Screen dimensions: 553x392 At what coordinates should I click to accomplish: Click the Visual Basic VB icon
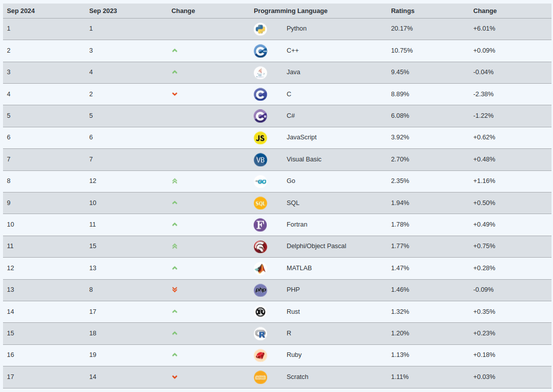(x=260, y=160)
